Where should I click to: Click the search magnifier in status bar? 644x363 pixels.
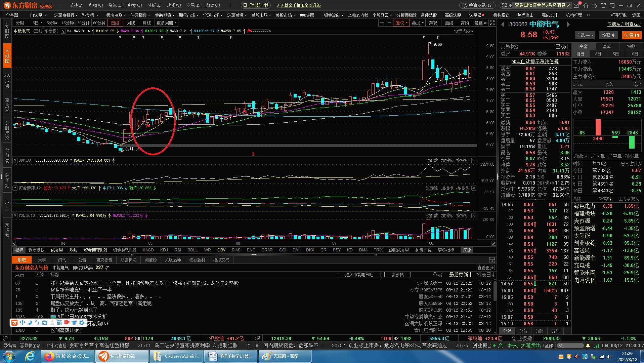point(560,346)
